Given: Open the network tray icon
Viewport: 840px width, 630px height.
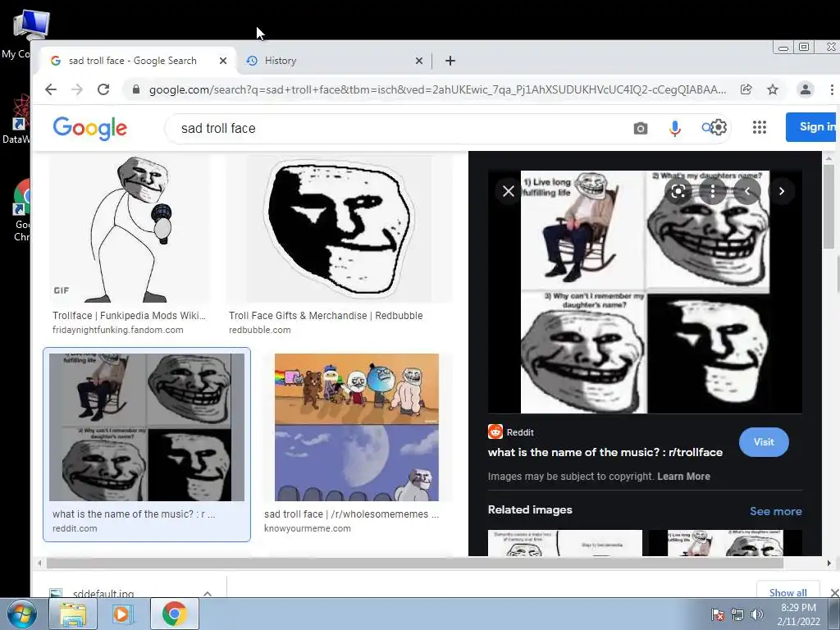Looking at the screenshot, I should 737,615.
